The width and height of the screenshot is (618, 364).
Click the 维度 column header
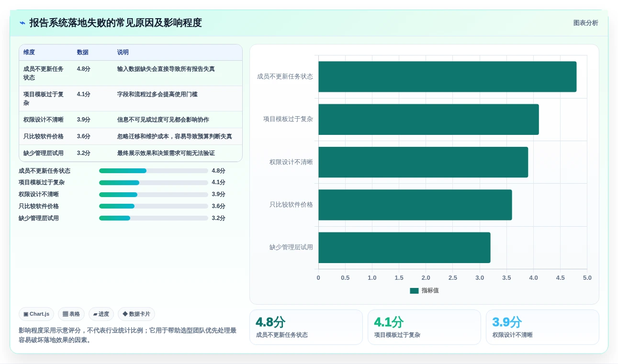click(x=29, y=53)
